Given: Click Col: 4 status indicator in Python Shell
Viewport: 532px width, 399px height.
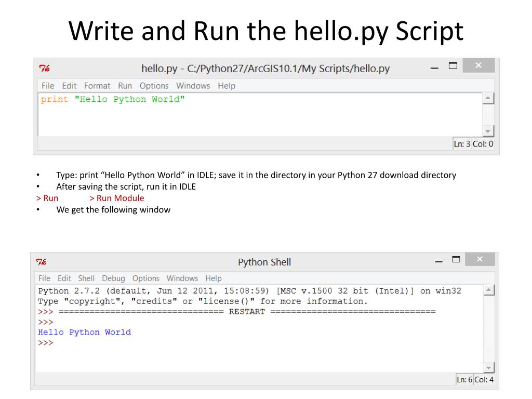Looking at the screenshot, I should [x=484, y=379].
